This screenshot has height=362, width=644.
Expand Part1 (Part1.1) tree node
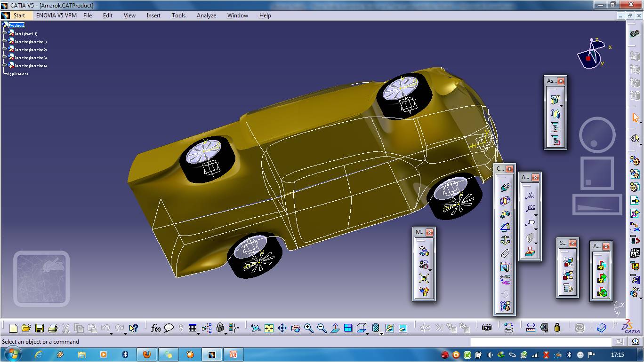(x=4, y=33)
